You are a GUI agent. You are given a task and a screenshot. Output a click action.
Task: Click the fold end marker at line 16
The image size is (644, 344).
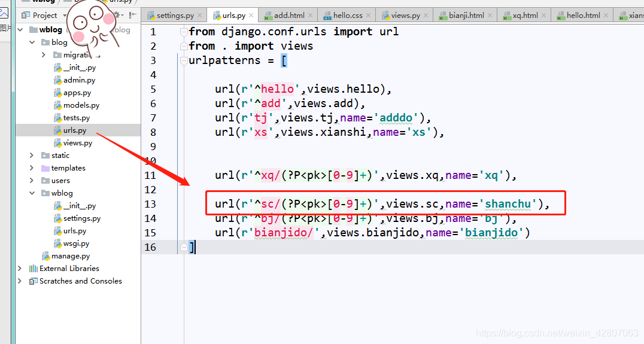point(184,246)
